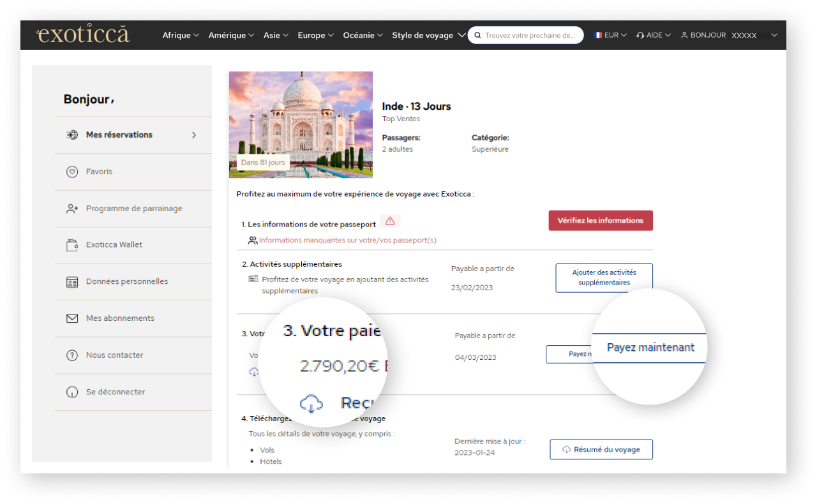Expand the Europe menu

coord(315,35)
